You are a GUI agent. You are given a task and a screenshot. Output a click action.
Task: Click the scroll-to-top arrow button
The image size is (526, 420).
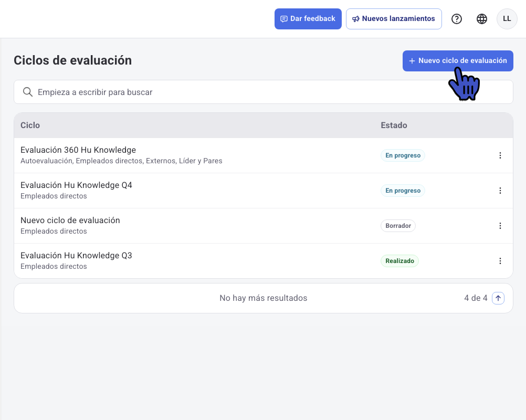[x=498, y=298]
